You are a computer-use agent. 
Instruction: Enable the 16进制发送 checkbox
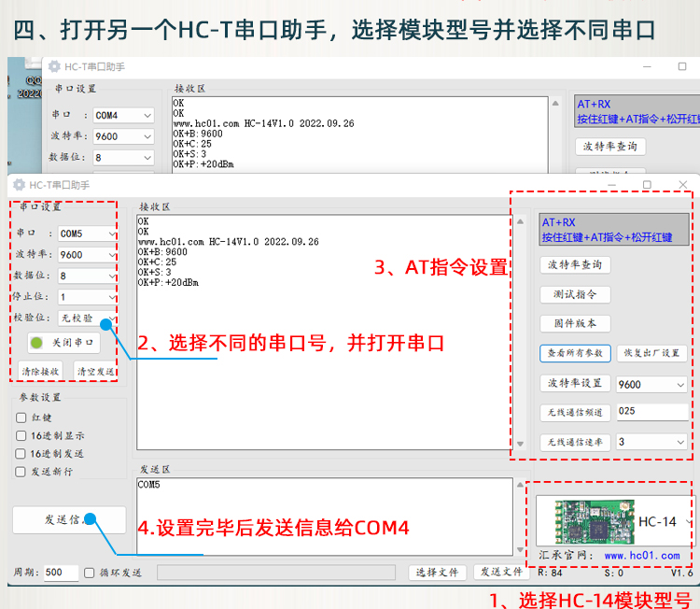21,454
